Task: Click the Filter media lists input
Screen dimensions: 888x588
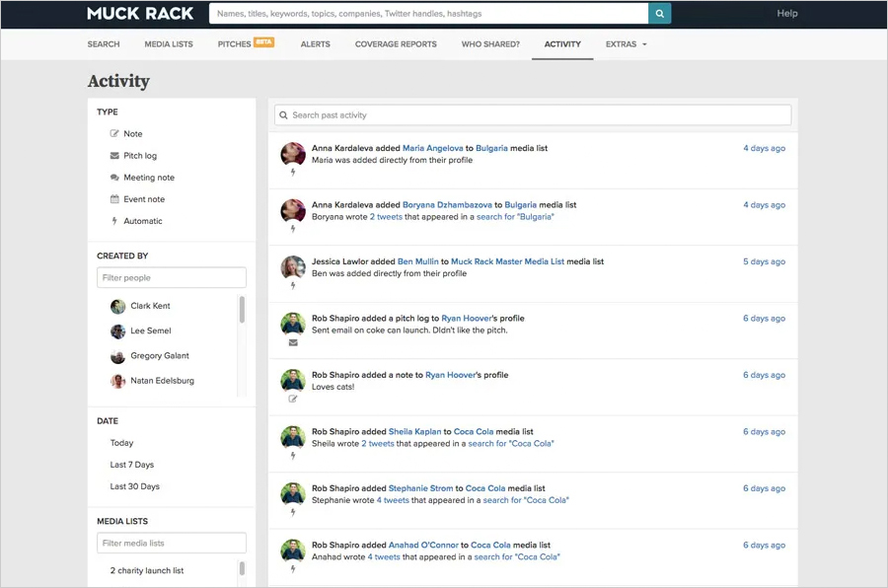Action: 172,544
